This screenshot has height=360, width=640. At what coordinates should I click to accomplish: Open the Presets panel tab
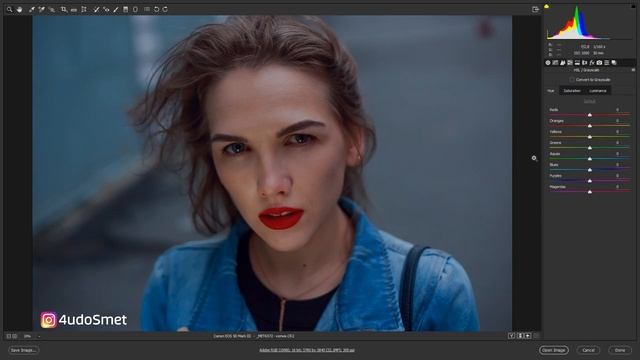tap(607, 62)
